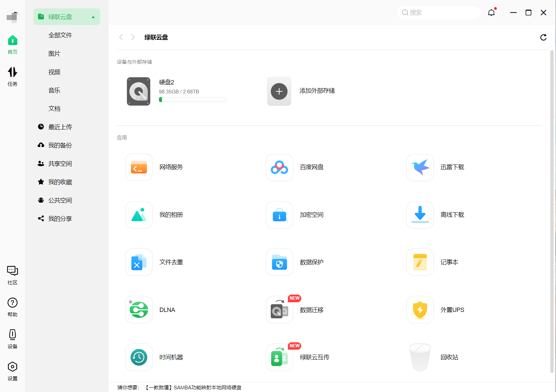Open the 加密空间 lock icon
The image size is (556, 392).
pyautogui.click(x=280, y=215)
